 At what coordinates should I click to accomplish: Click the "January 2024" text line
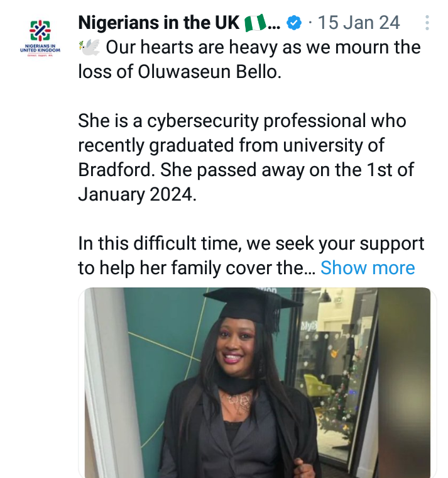coord(137,194)
